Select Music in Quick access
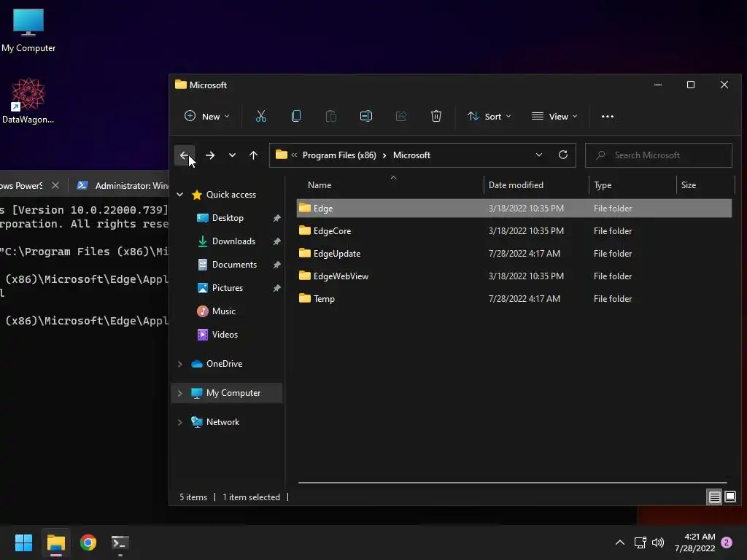This screenshot has height=560, width=747. [223, 311]
